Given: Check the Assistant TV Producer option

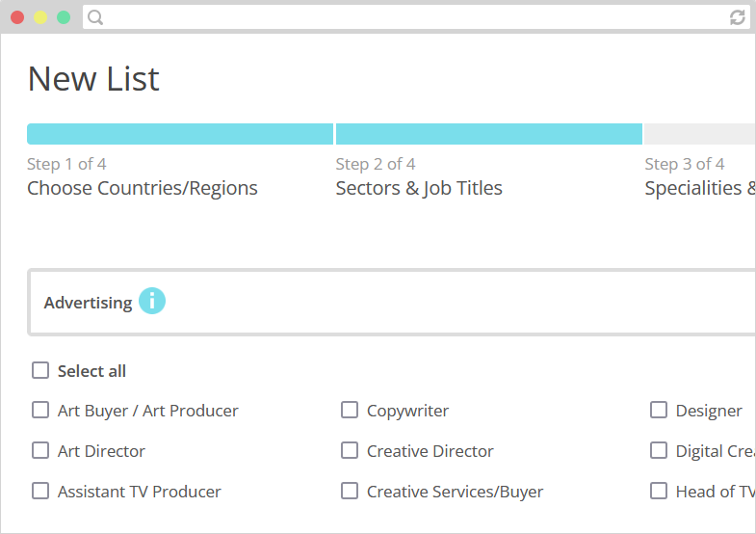Looking at the screenshot, I should (x=40, y=491).
